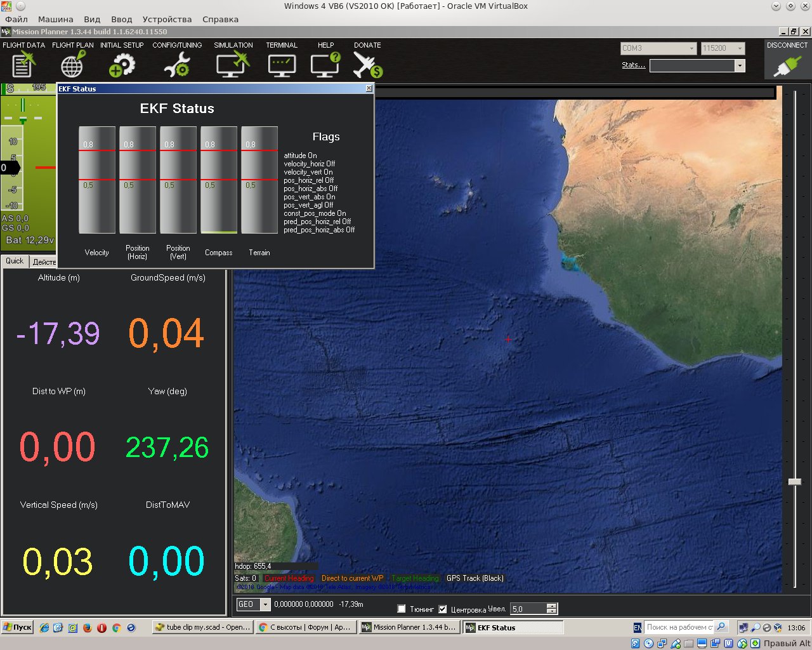Open Config/Tuning wrench icon
This screenshot has height=650, width=812.
[x=177, y=64]
